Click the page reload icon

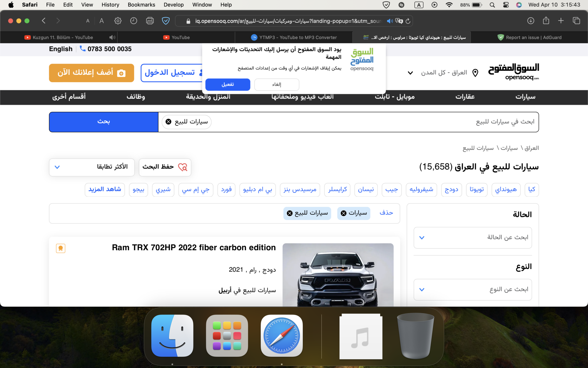(x=408, y=21)
